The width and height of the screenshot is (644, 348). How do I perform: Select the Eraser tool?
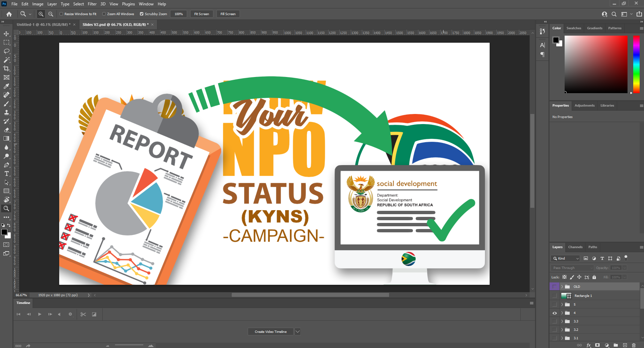[6, 130]
